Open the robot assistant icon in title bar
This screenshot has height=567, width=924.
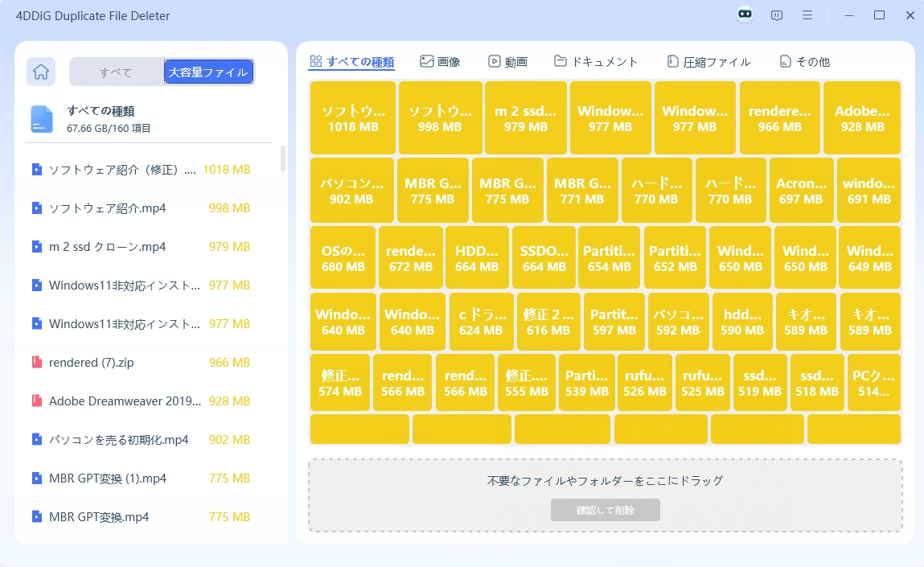click(745, 14)
